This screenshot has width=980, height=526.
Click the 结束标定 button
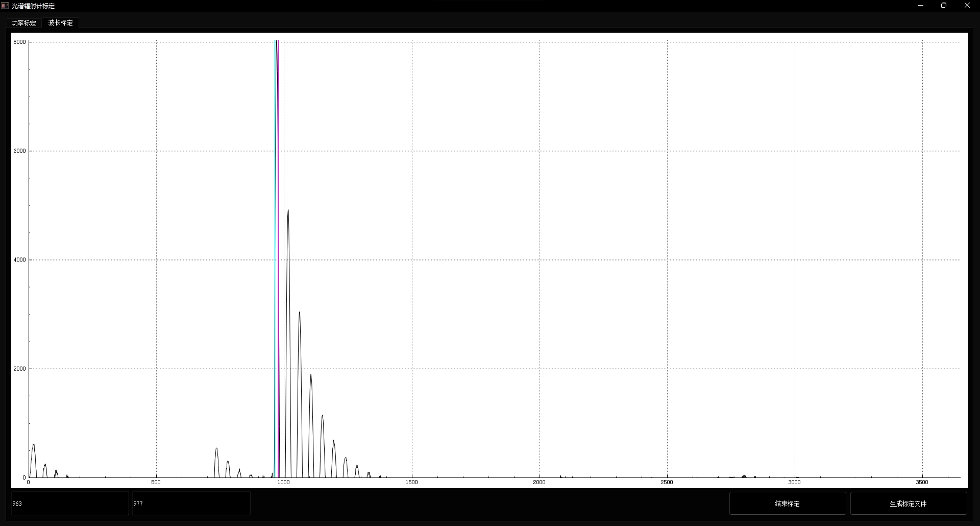[787, 504]
